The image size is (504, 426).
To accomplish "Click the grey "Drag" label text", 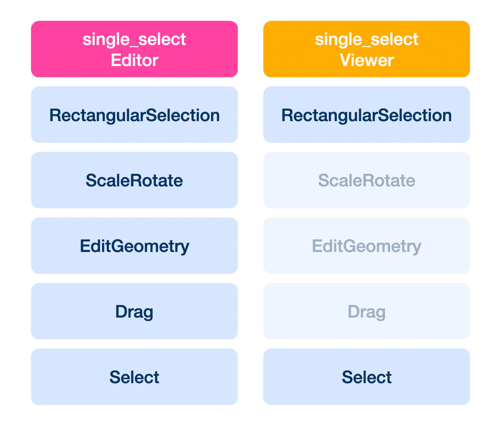I will pyautogui.click(x=367, y=312).
